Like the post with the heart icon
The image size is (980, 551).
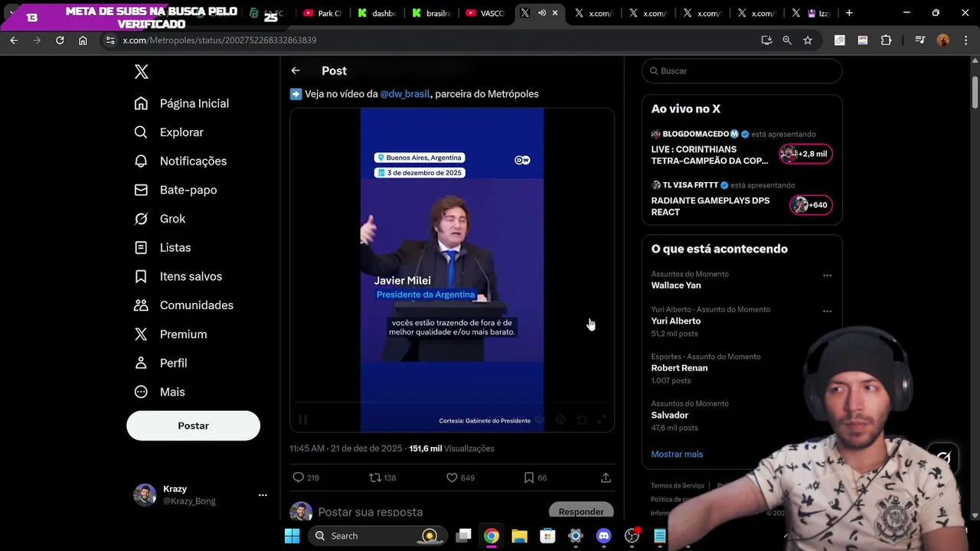tap(452, 478)
